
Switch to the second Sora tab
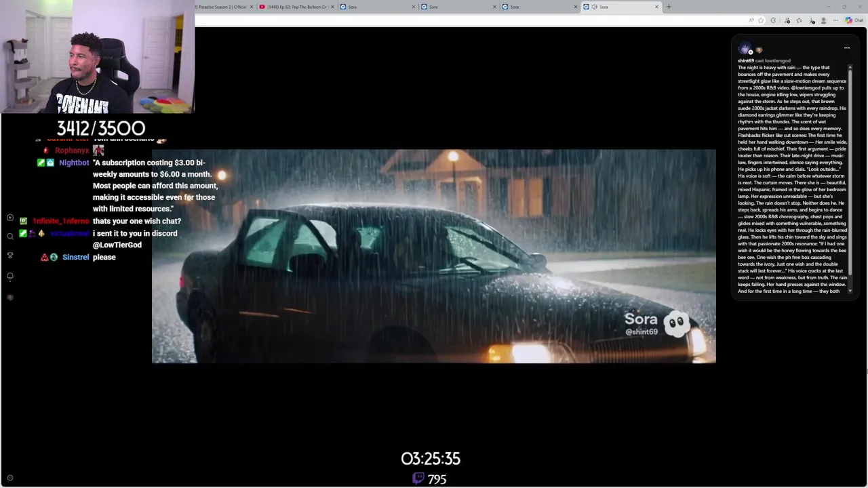tap(459, 7)
